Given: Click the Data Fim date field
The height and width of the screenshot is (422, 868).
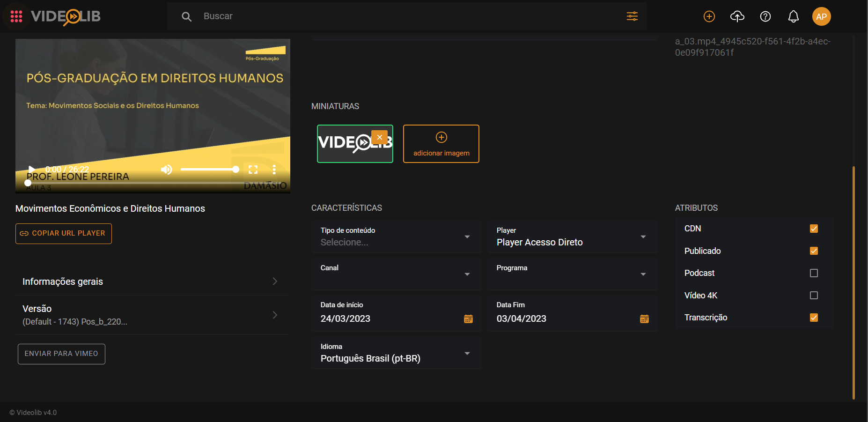Looking at the screenshot, I should tap(572, 313).
